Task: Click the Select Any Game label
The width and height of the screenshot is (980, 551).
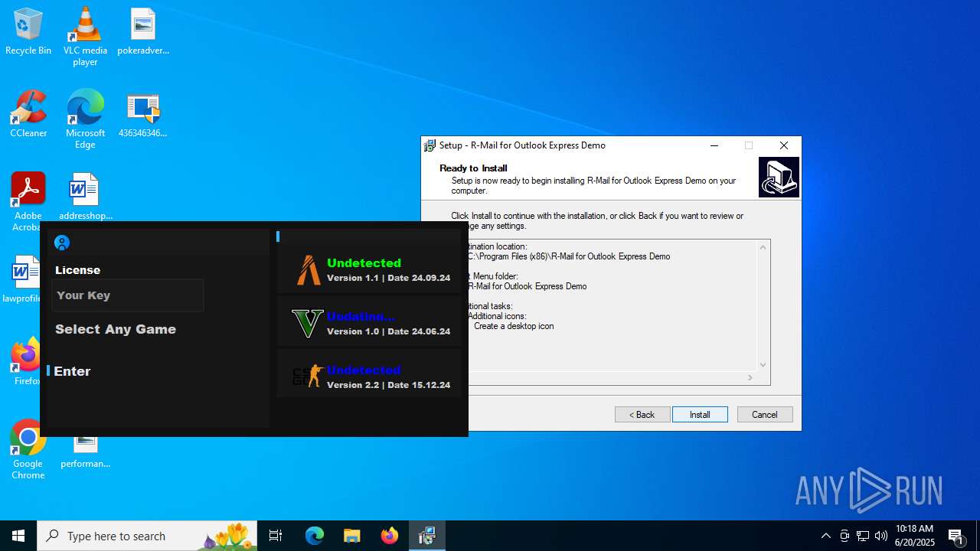Action: pos(116,329)
